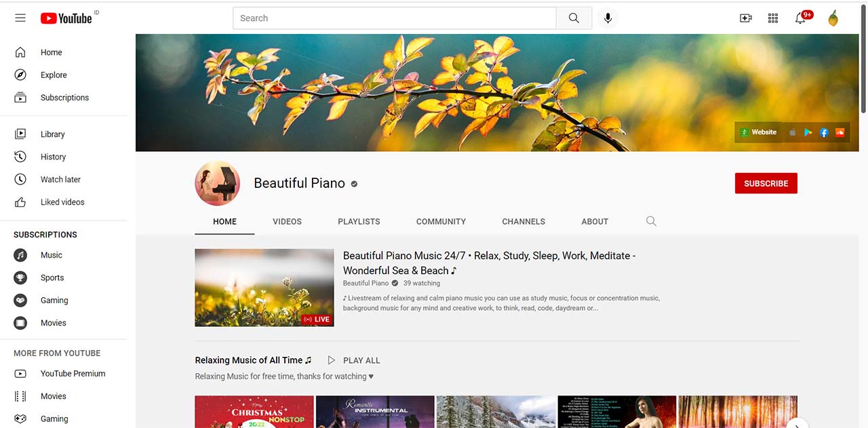Open the livestream title link
This screenshot has height=428, width=868.
pos(490,263)
